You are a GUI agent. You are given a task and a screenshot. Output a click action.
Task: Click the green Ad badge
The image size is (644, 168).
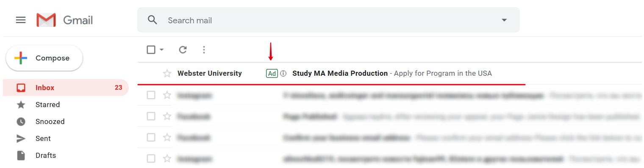(x=272, y=74)
